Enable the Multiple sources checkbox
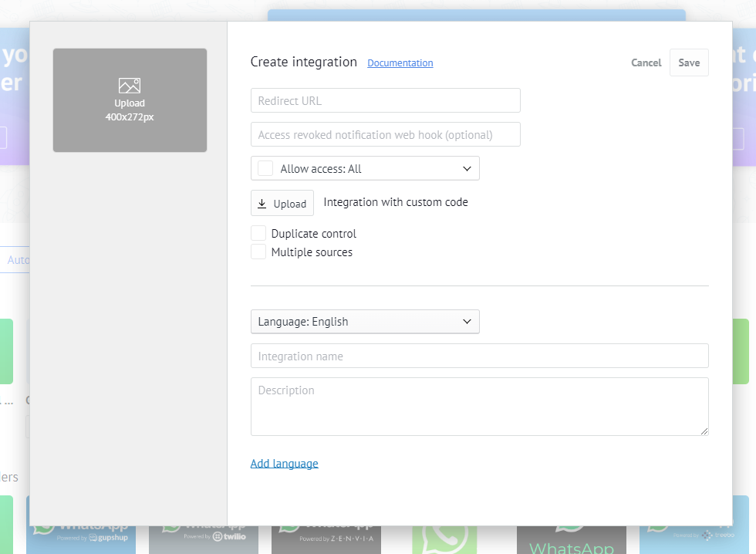The height and width of the screenshot is (554, 756). tap(258, 252)
